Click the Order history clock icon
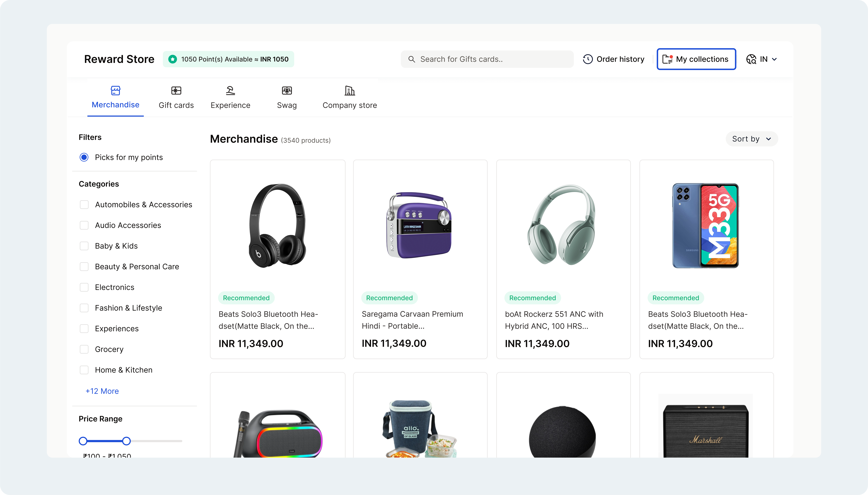The height and width of the screenshot is (495, 868). [x=588, y=59]
